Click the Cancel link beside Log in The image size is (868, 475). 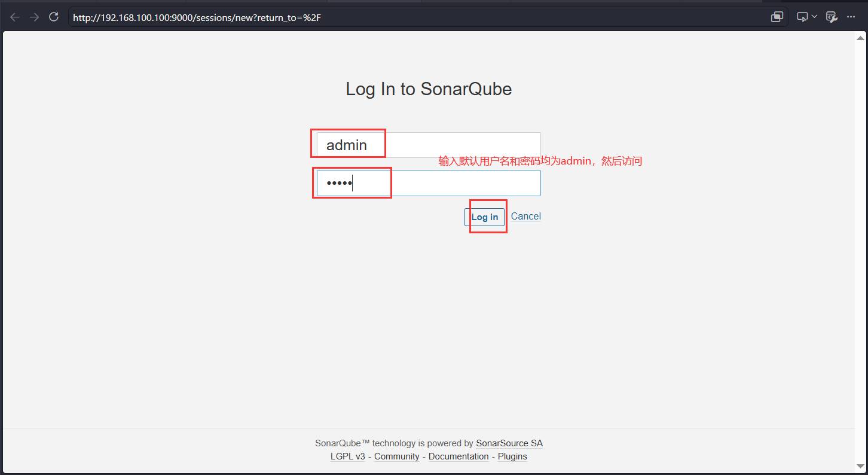526,217
